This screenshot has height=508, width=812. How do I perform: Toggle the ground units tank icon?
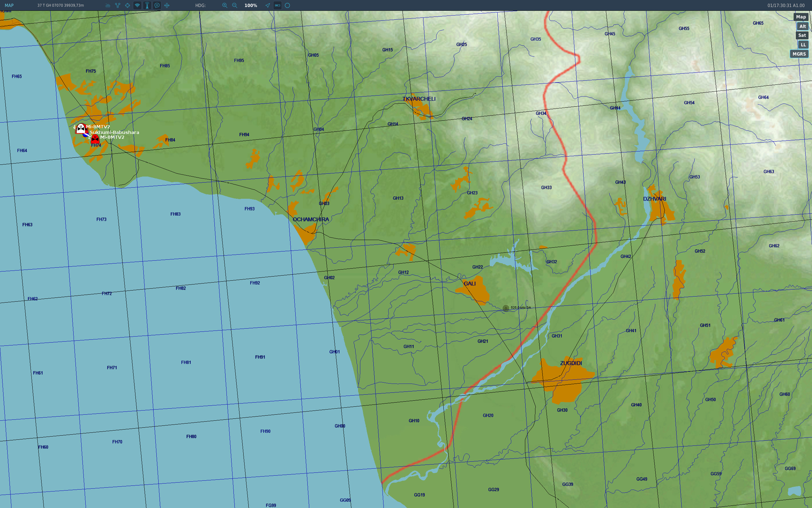click(108, 5)
